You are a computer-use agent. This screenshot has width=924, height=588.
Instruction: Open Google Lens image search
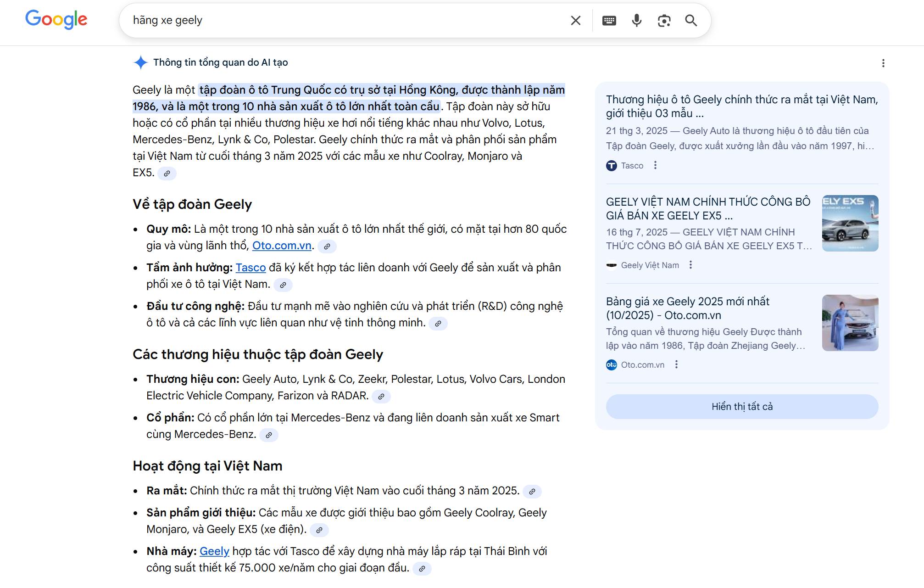[664, 20]
